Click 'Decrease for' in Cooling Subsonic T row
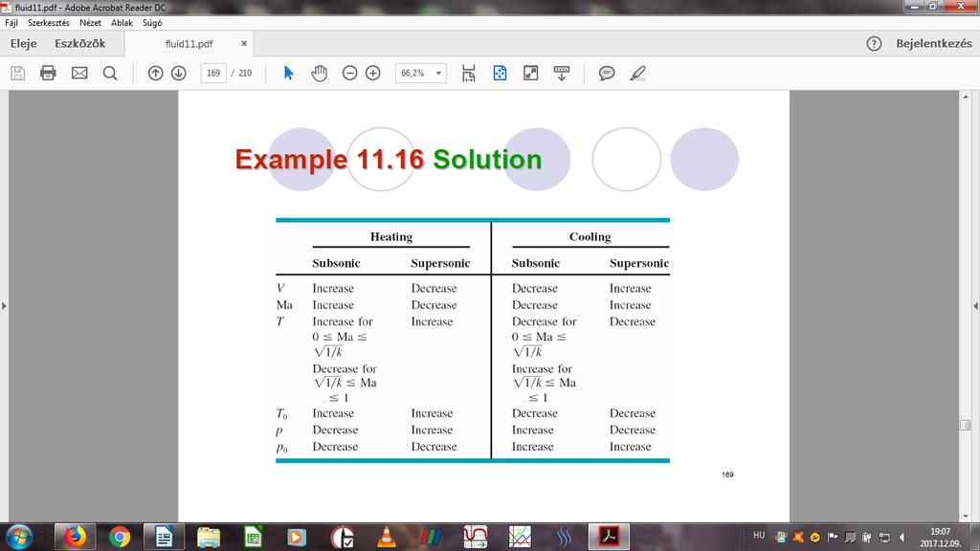980x551 pixels. (544, 321)
